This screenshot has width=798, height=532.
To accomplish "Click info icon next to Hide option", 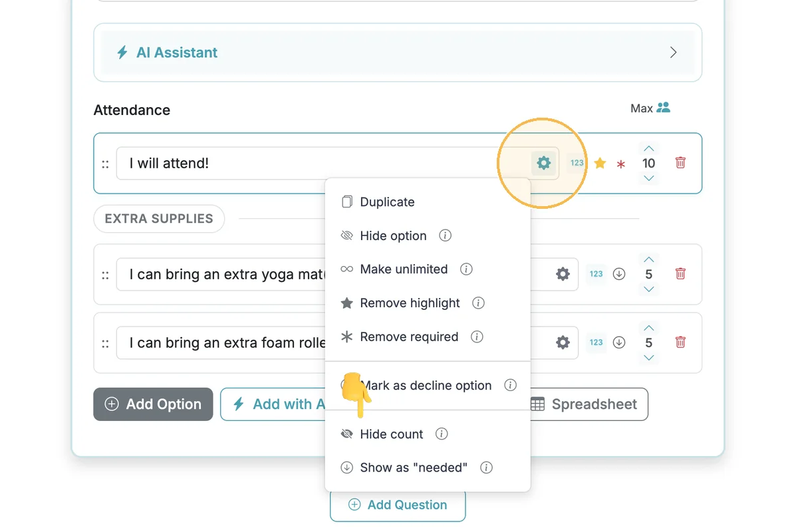I will (446, 235).
